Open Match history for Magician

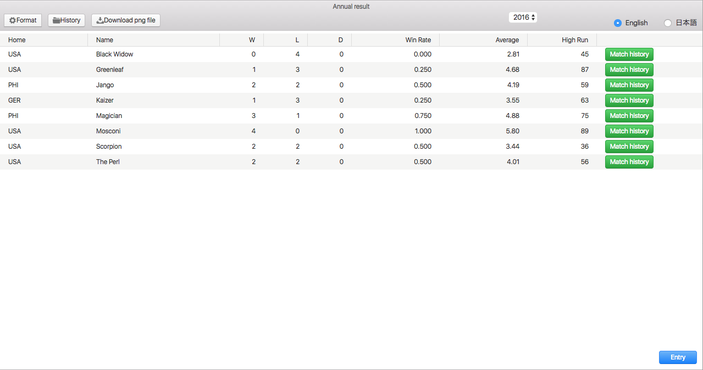[629, 116]
